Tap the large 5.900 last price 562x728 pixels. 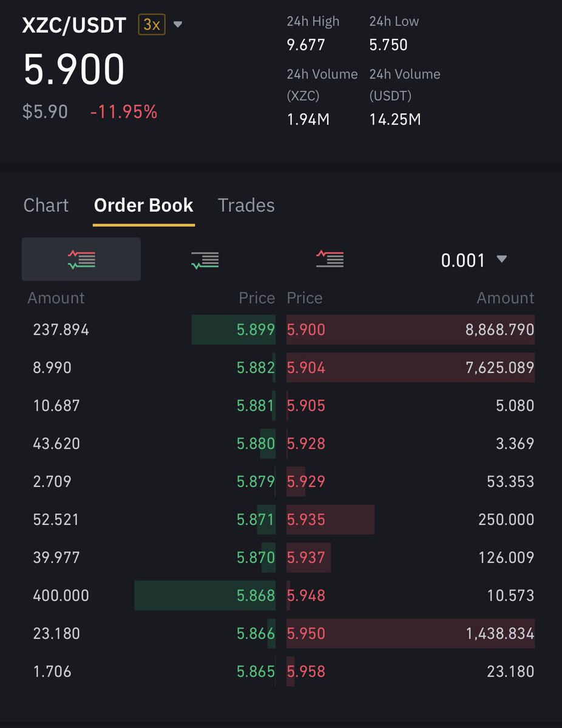[x=74, y=69]
